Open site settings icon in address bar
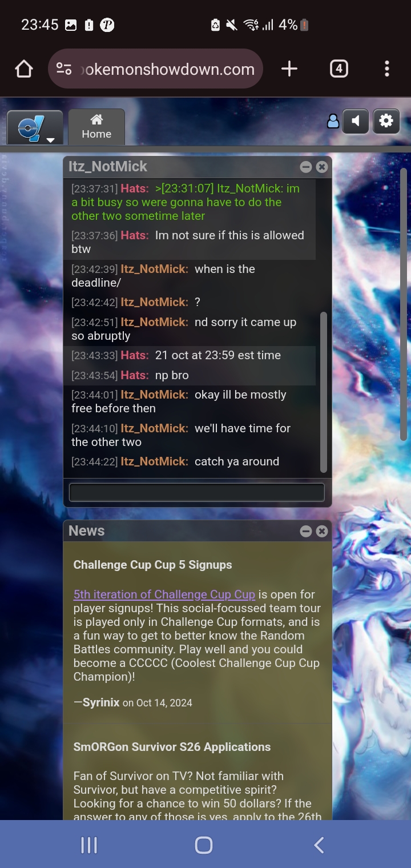The height and width of the screenshot is (868, 411). pos(64,69)
